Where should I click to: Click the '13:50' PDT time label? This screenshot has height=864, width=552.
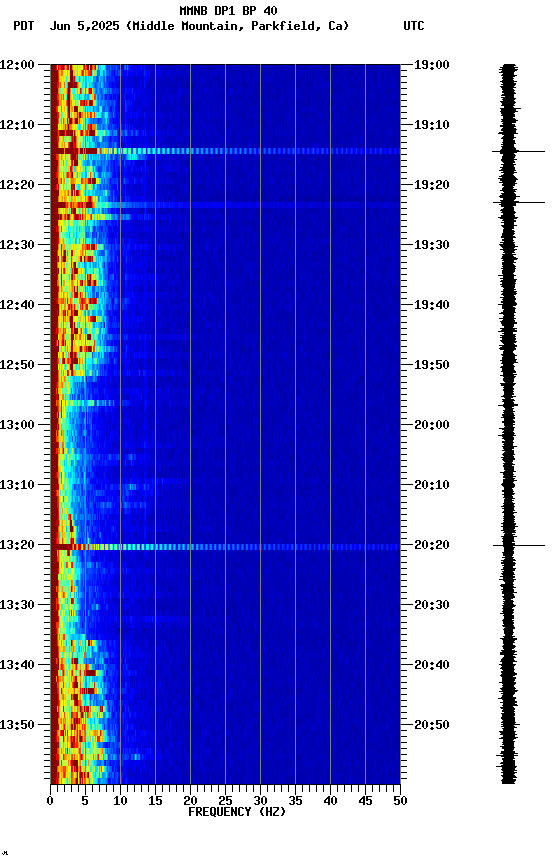tap(17, 725)
